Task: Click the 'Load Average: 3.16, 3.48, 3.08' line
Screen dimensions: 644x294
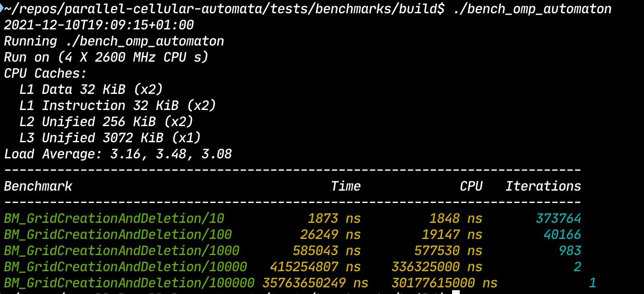Action: [x=118, y=154]
